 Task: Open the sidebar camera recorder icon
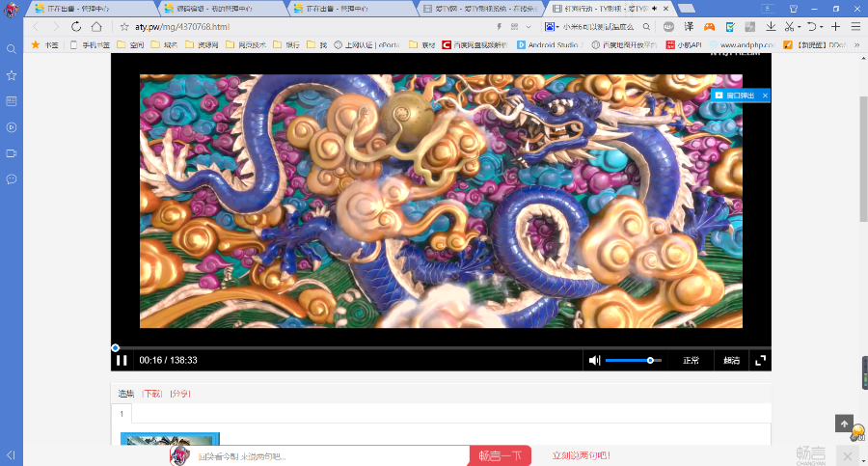(11, 153)
